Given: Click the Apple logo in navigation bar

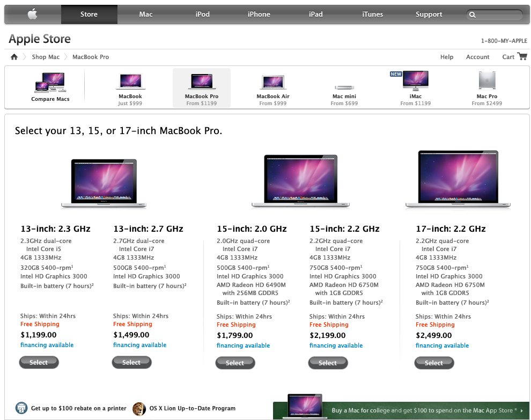Looking at the screenshot, I should 33,14.
